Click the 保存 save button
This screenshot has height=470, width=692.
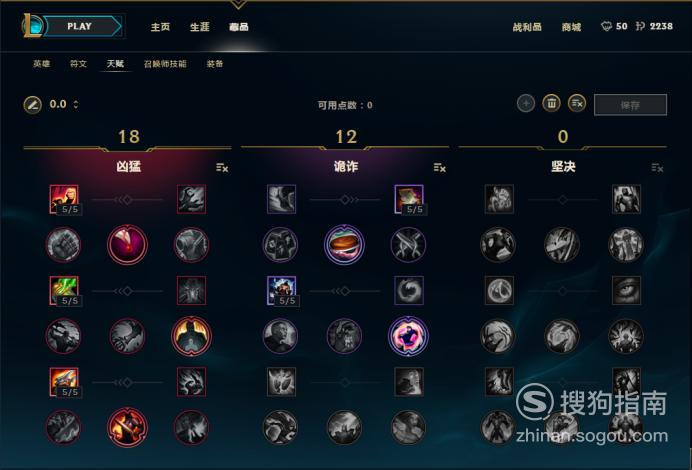point(630,105)
